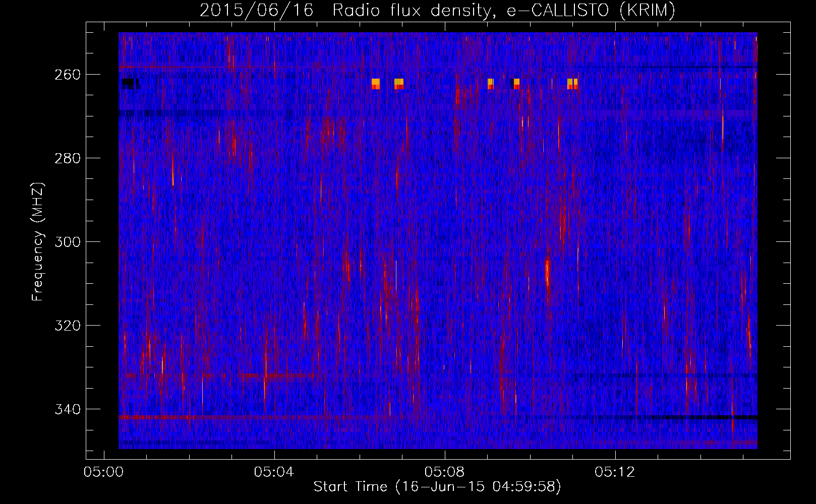816x504 pixels.
Task: Select the "Frequency (MHZ)" y-axis label
Action: pyautogui.click(x=38, y=241)
